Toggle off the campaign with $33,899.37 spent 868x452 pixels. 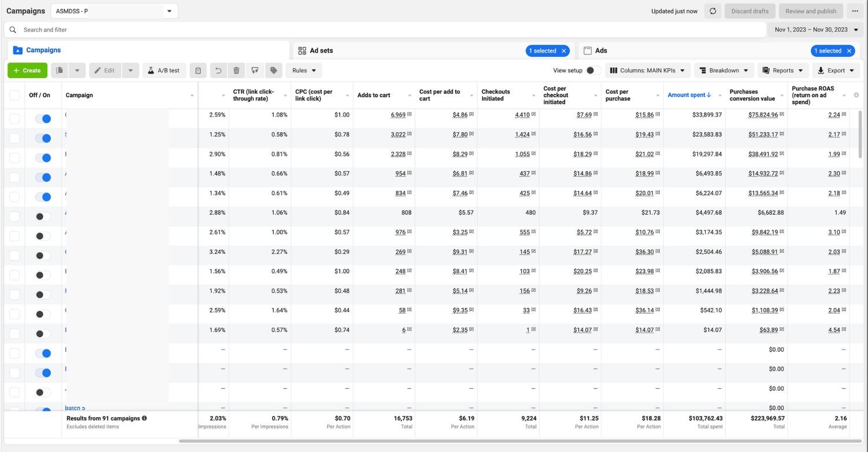43,119
